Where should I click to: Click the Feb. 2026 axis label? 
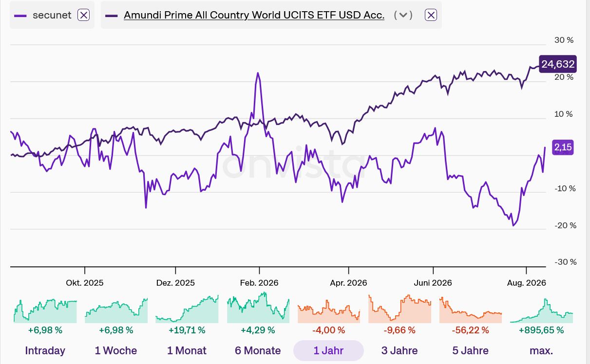260,283
